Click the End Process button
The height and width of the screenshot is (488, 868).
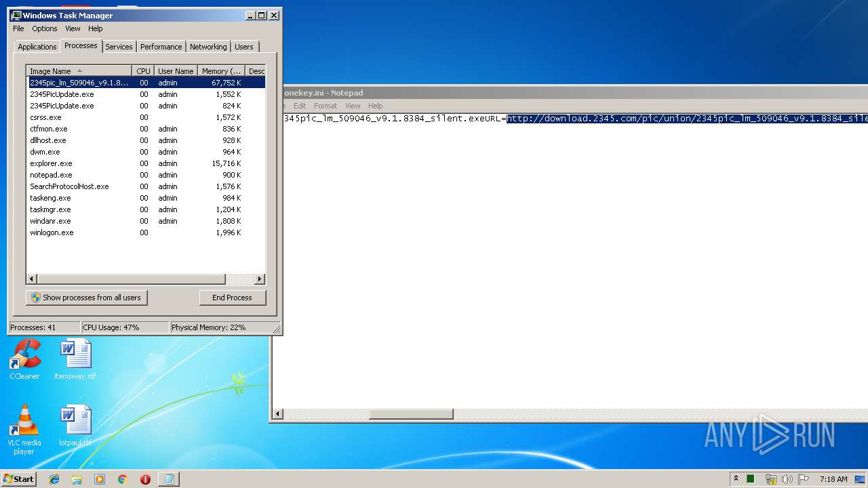233,298
